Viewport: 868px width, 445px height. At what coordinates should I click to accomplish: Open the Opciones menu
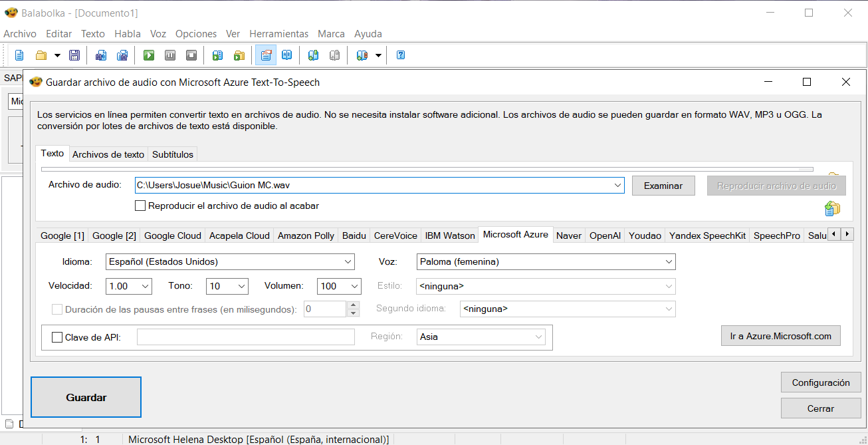tap(196, 34)
